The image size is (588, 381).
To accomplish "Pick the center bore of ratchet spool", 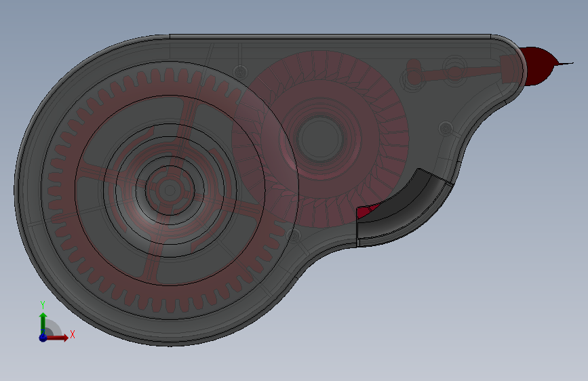I will pyautogui.click(x=320, y=139).
